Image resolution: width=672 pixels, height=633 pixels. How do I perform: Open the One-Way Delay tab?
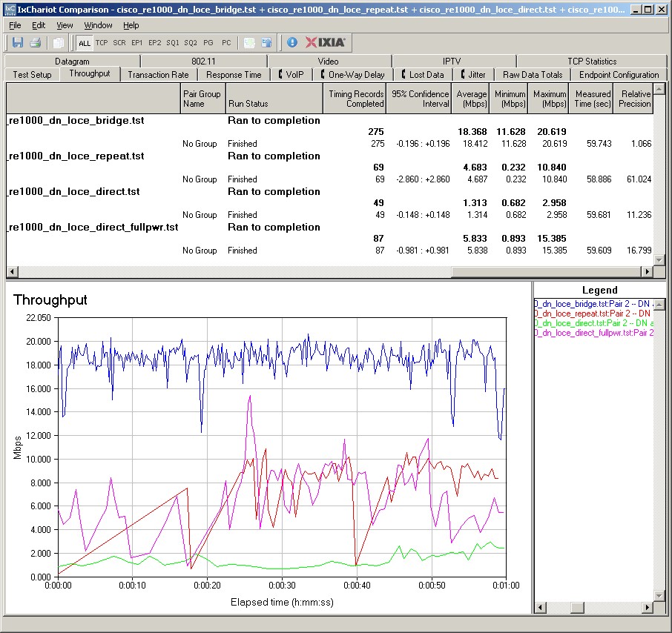pyautogui.click(x=352, y=75)
